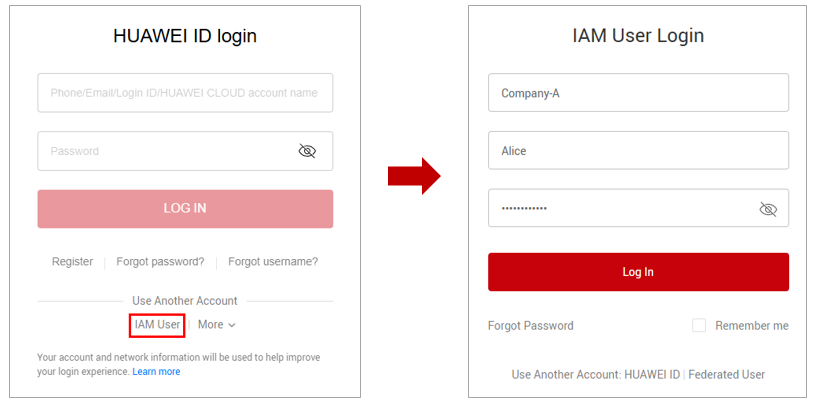Click Forgot Password in IAM User Login
The image size is (819, 405).
(x=531, y=326)
